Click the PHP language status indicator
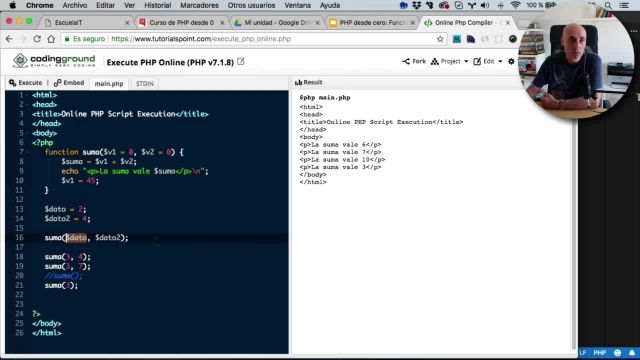Image resolution: width=640 pixels, height=360 pixels. (x=599, y=353)
